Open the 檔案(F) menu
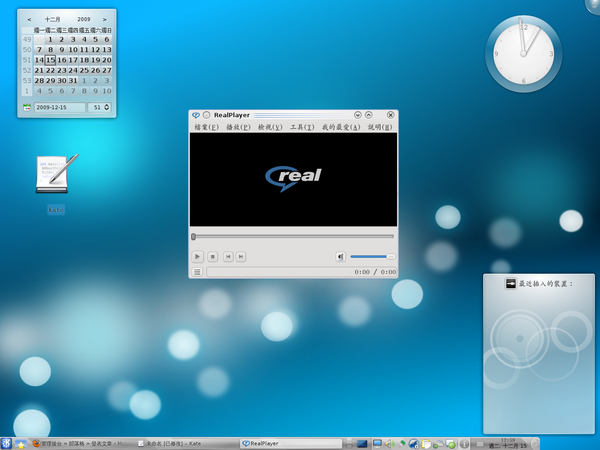 [x=206, y=127]
